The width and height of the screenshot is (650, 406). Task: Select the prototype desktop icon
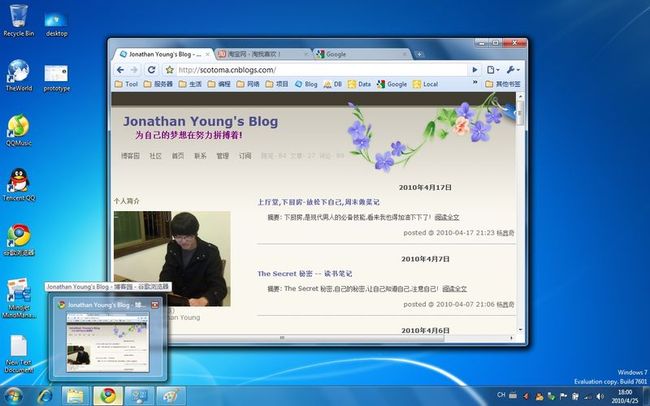[x=56, y=78]
